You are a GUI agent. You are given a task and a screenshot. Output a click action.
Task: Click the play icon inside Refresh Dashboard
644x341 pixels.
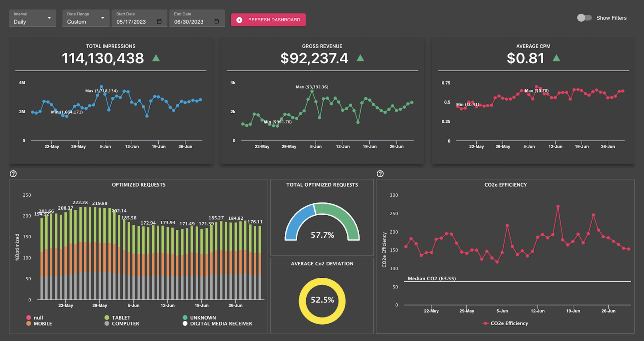pyautogui.click(x=239, y=20)
